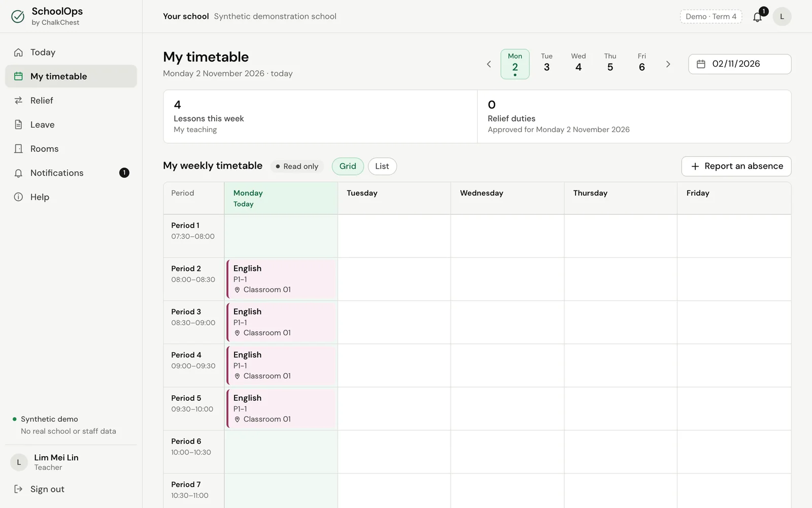The width and height of the screenshot is (812, 508).
Task: Open calendar icon in date field
Action: [701, 64]
